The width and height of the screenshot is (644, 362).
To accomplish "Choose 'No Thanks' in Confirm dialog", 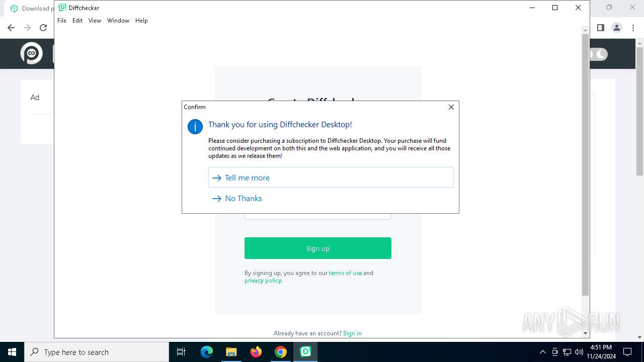I will coord(331,198).
